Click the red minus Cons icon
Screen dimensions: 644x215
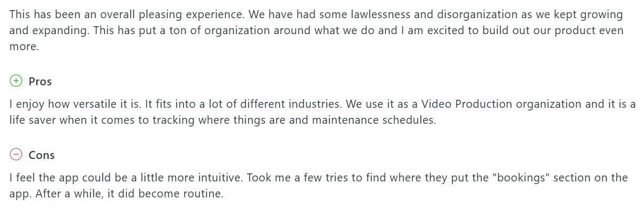coord(16,155)
